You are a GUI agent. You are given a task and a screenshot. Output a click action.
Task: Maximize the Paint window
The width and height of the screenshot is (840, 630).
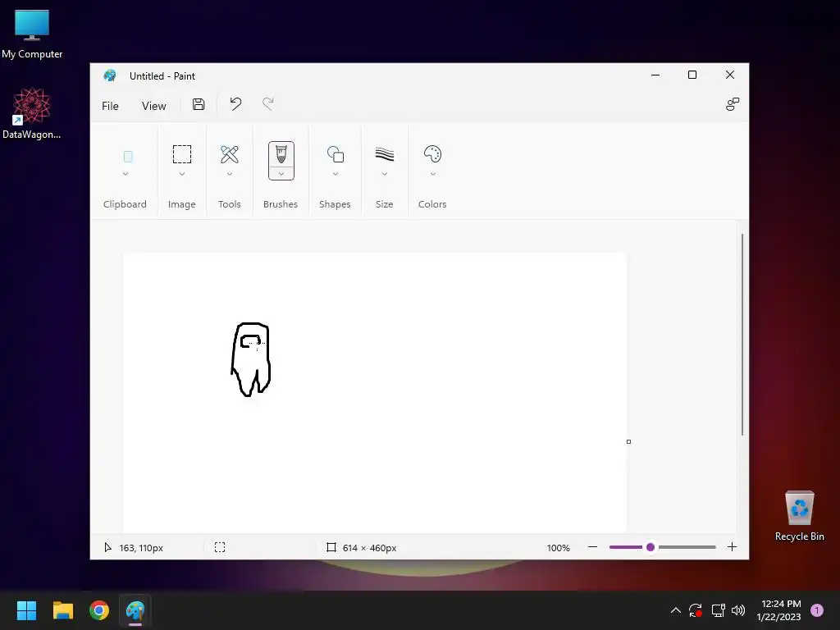coord(692,75)
